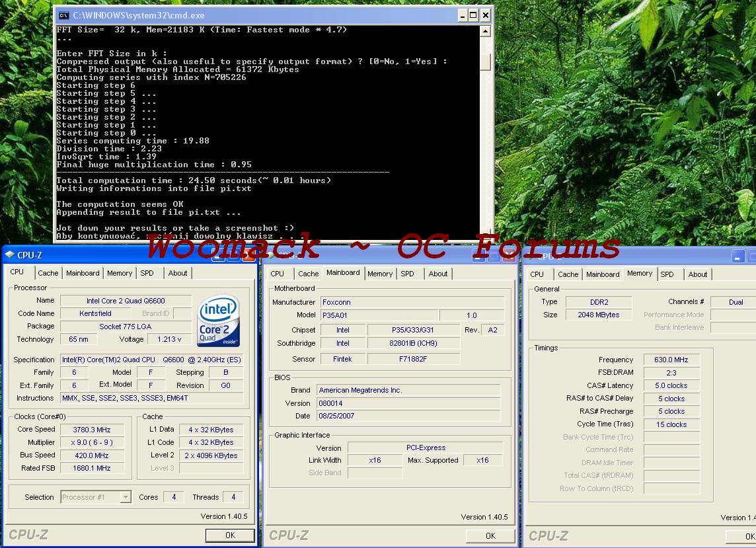Click the Bus Speed value 420.0 MHz
756x548 pixels.
pyautogui.click(x=92, y=455)
